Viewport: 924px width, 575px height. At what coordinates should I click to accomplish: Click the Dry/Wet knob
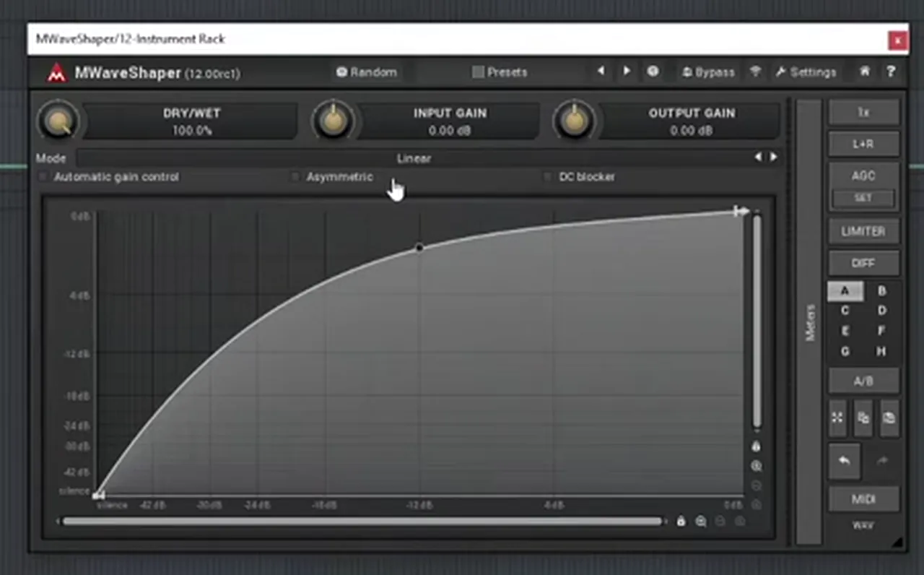point(59,121)
